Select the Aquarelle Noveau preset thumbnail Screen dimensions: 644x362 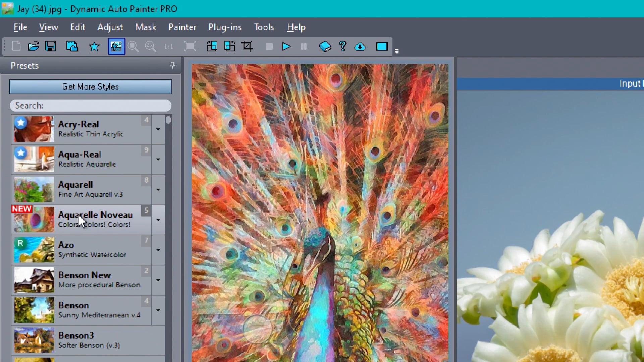click(34, 220)
